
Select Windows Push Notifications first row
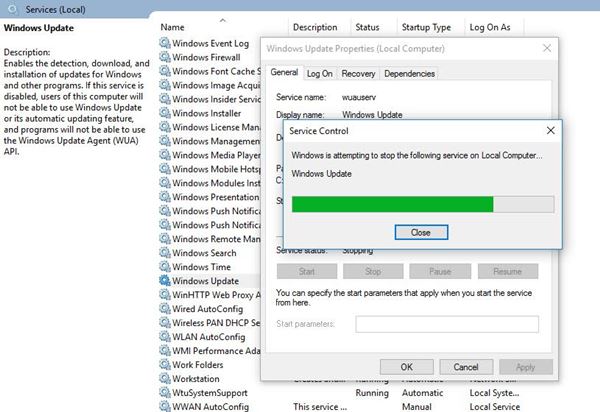[x=210, y=211]
